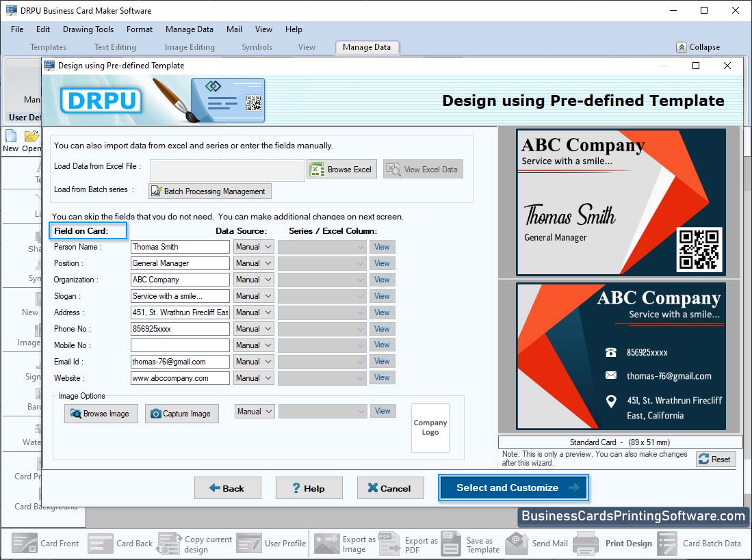The width and height of the screenshot is (752, 560).
Task: Open Organization data source dropdown
Action: tap(254, 279)
